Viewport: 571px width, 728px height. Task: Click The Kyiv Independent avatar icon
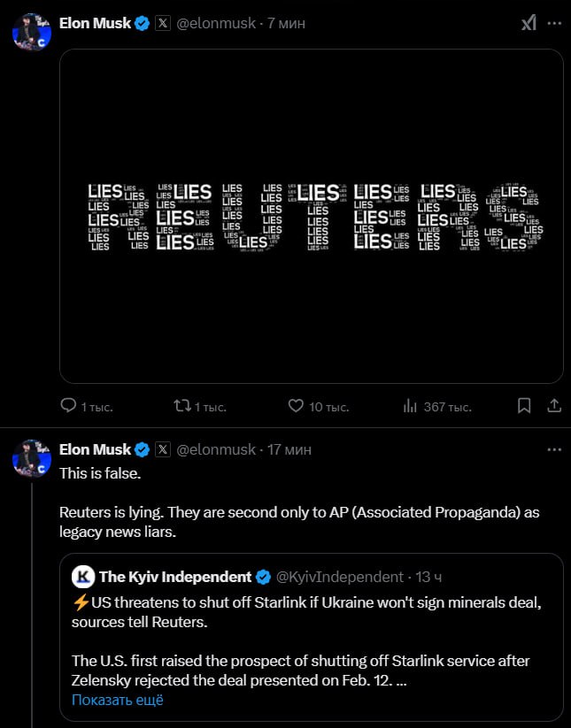pyautogui.click(x=82, y=577)
